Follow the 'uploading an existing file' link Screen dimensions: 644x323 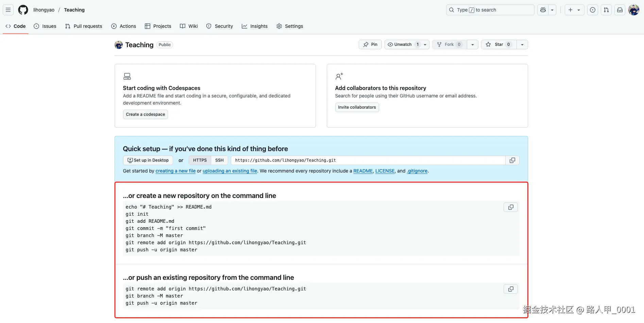(230, 171)
